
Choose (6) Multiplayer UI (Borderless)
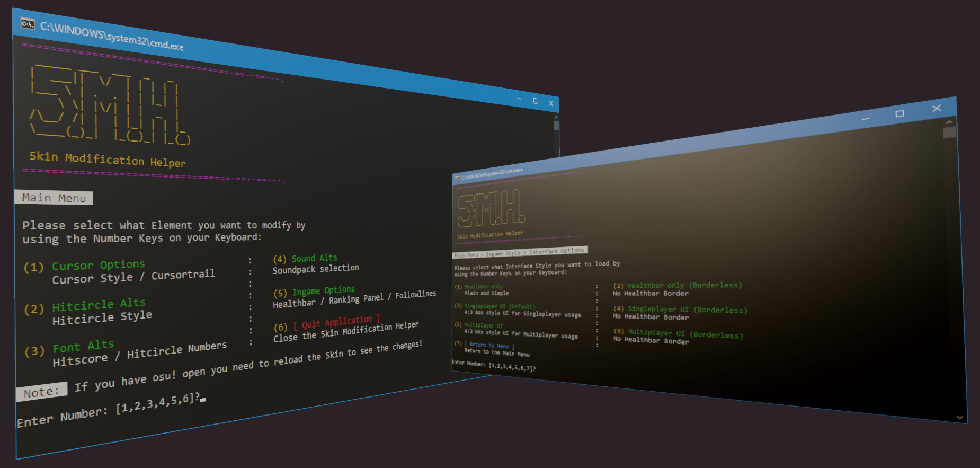pyautogui.click(x=679, y=333)
